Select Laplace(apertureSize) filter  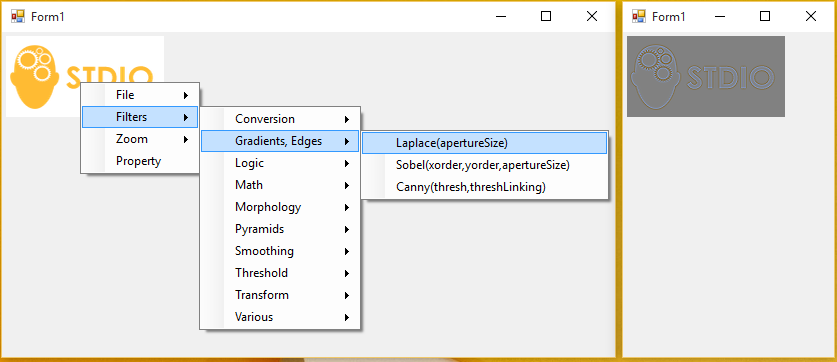[x=484, y=143]
